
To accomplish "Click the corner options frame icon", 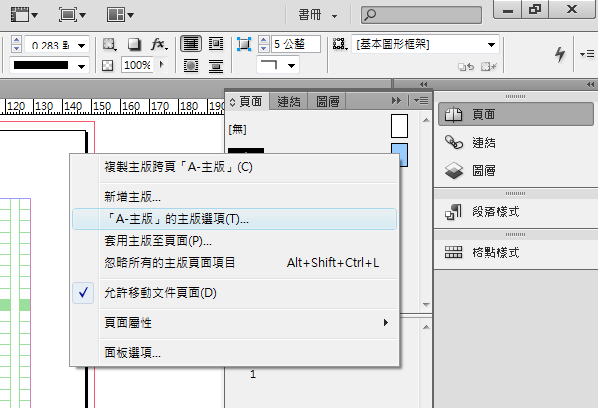I will tap(244, 44).
